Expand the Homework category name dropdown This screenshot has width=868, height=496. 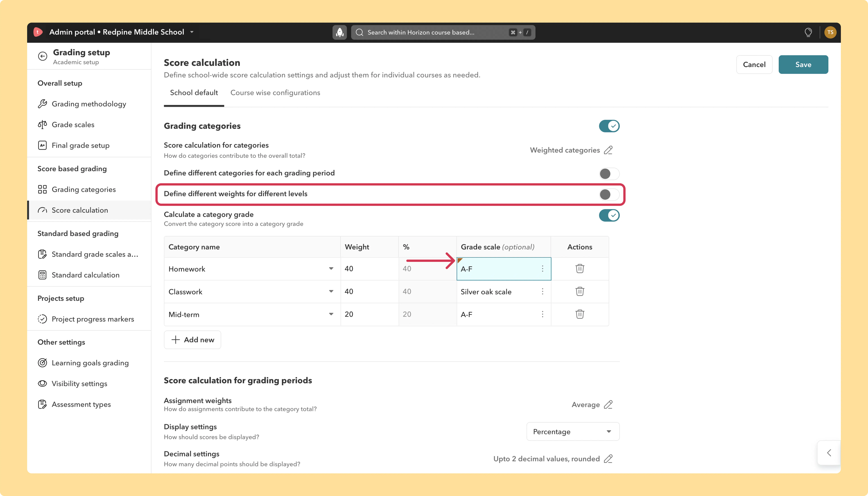pos(331,269)
